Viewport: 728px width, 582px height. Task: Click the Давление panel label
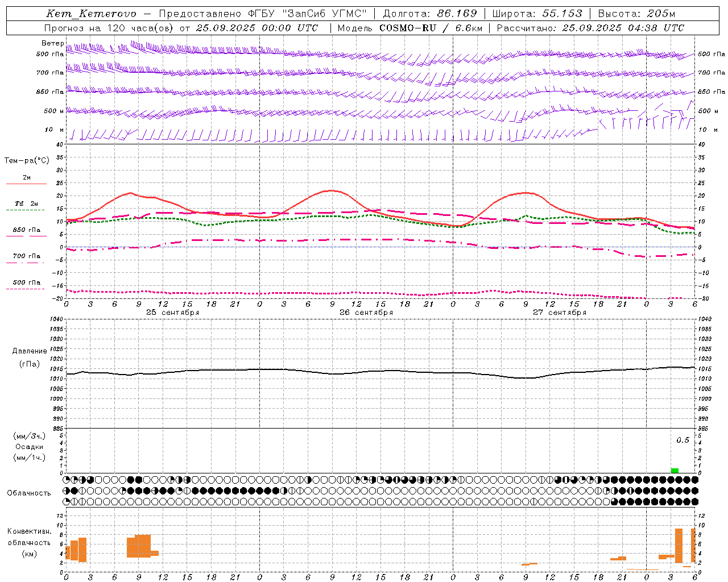(x=30, y=351)
